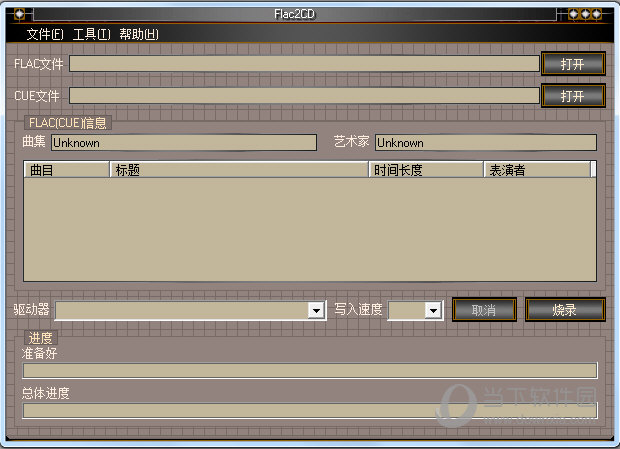Maximize the Flac2CD window
This screenshot has height=449, width=620.
[585, 15]
